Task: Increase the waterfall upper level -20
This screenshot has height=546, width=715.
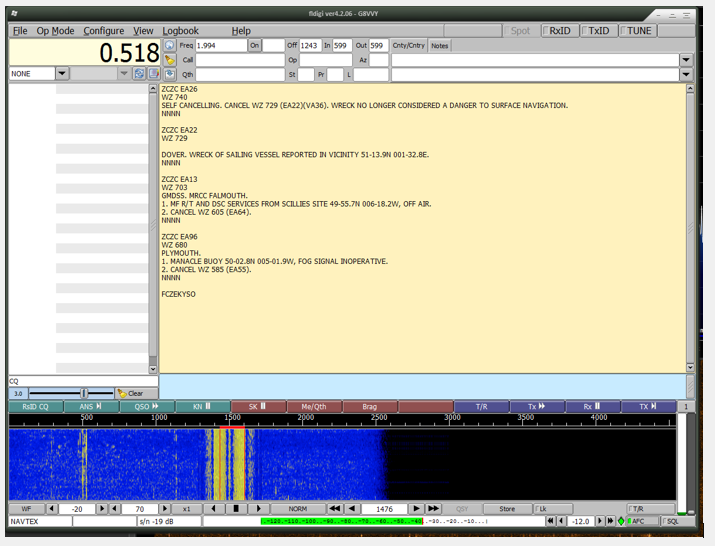Action: coord(102,509)
